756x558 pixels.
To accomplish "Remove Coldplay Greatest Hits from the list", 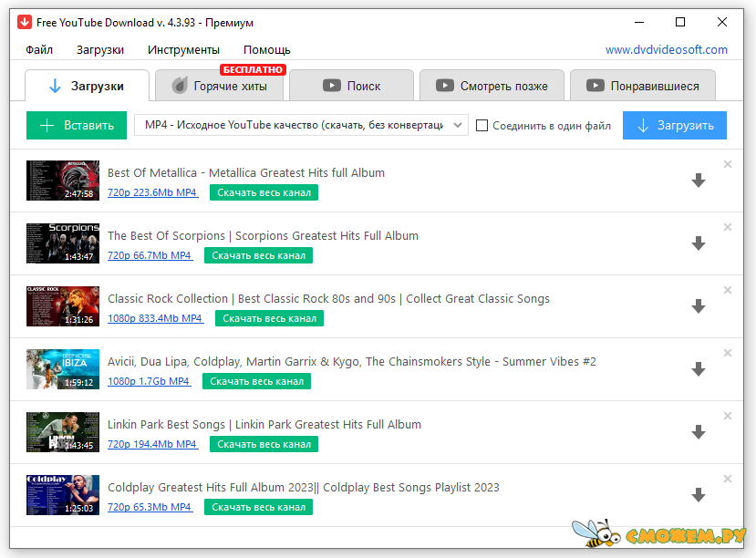I will (728, 479).
